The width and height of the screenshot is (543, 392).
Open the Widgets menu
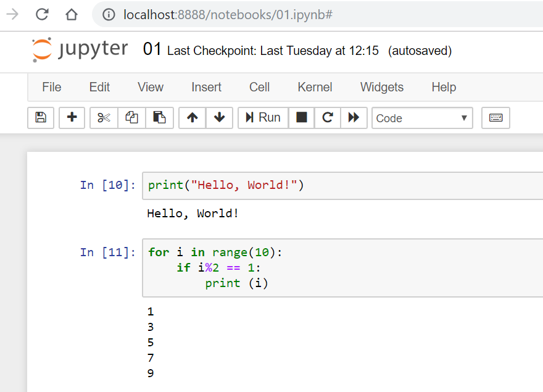click(381, 87)
